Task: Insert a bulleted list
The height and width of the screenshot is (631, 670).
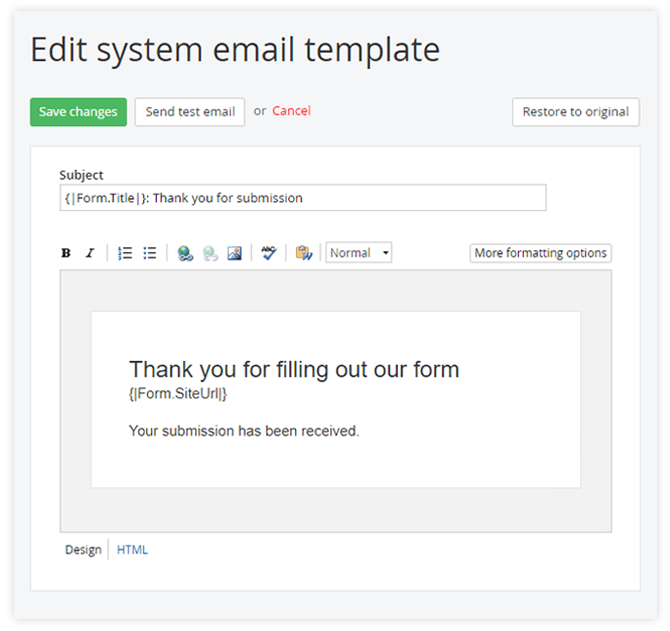Action: pyautogui.click(x=149, y=253)
